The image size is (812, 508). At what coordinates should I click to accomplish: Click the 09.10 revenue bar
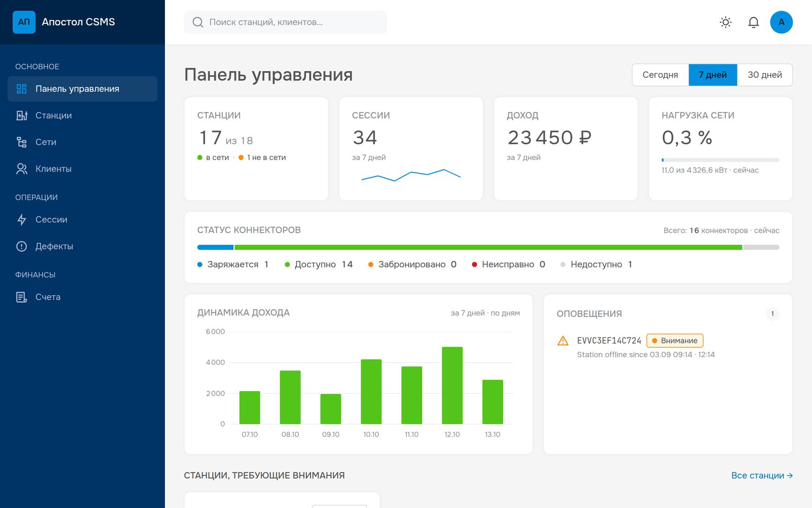coord(331,409)
